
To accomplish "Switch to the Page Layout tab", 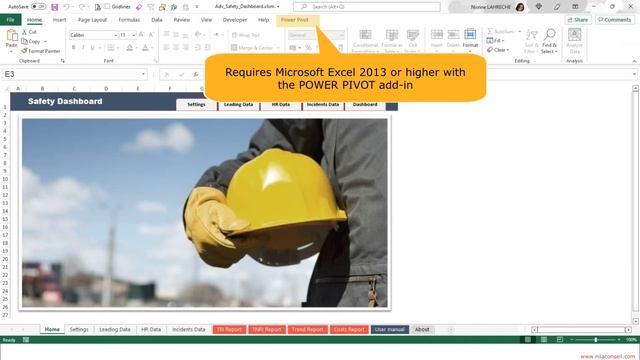I will tap(92, 20).
